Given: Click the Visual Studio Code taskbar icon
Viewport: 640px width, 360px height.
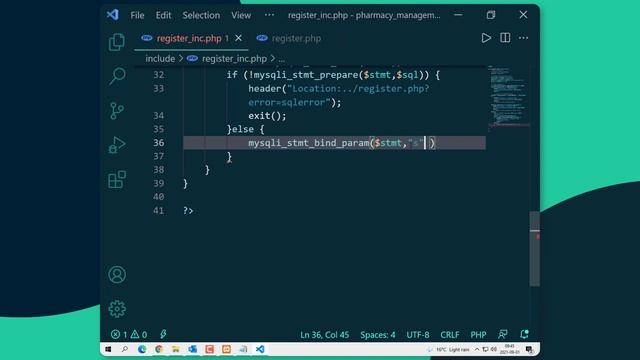Looking at the screenshot, I should tap(260, 349).
